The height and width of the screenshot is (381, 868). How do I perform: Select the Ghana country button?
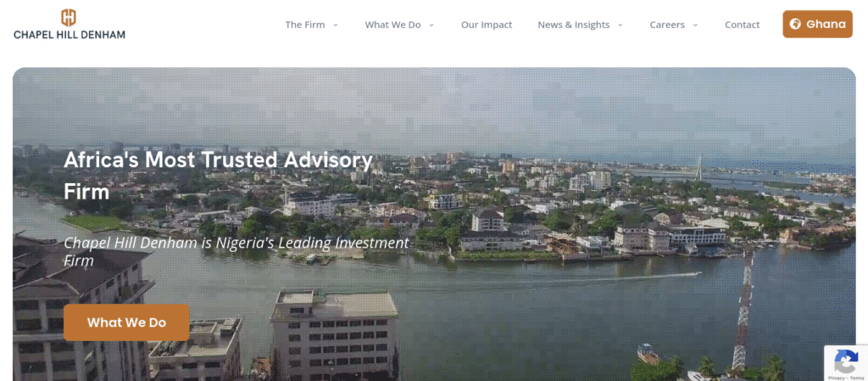(818, 24)
